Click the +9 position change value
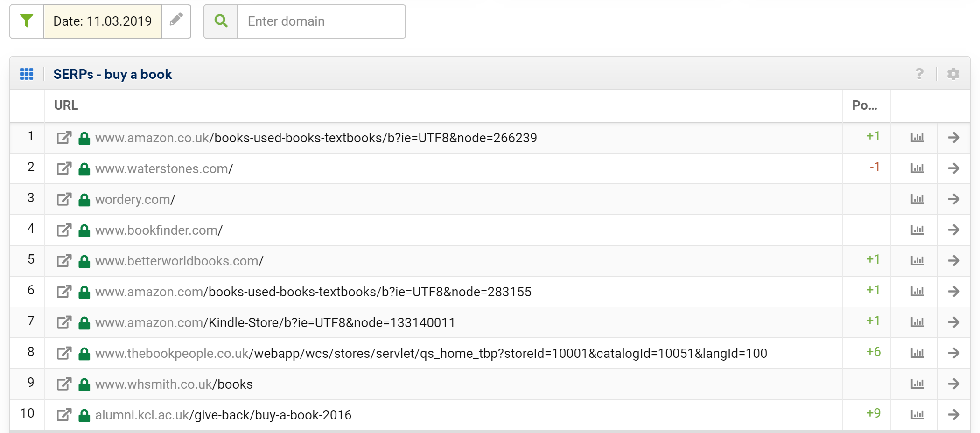Viewport: 980px width, 433px height. point(873,413)
